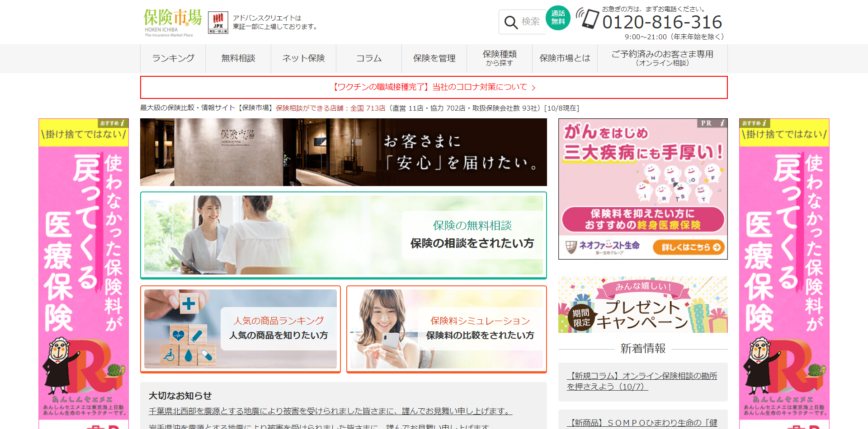Viewport: 868px width, 429px height.
Task: Click the 0120-816-316 phone number
Action: coord(662,22)
